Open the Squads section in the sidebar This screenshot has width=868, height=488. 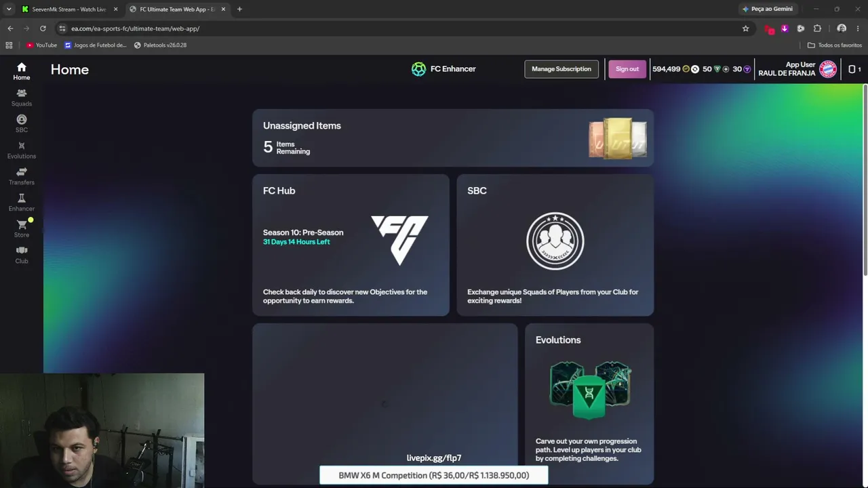pos(22,98)
